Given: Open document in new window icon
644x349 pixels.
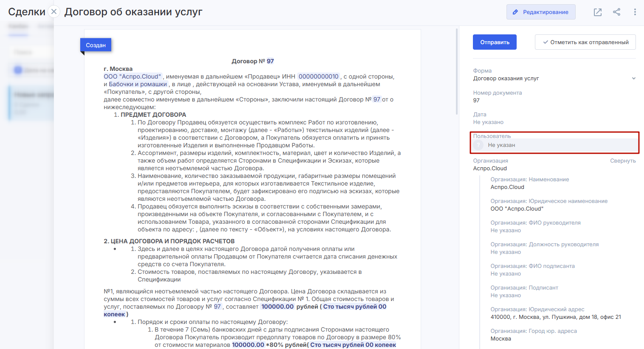Looking at the screenshot, I should [x=597, y=12].
